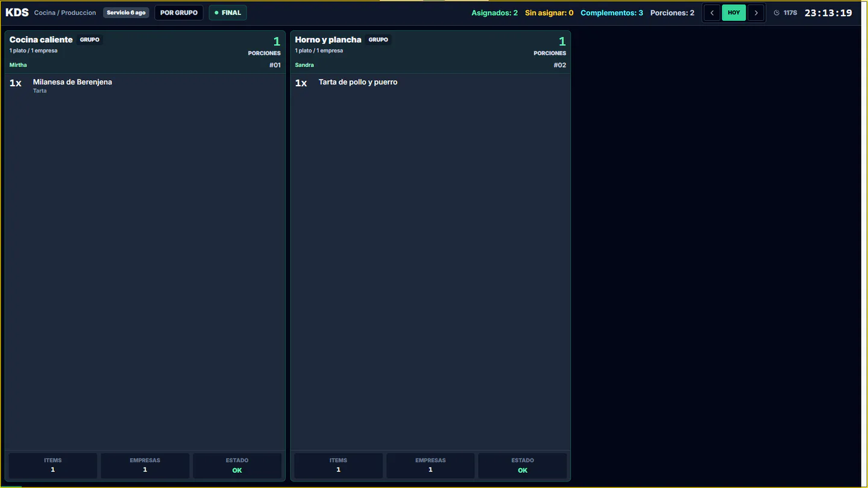
Task: Click the Porciones: 2 counter
Action: (672, 13)
